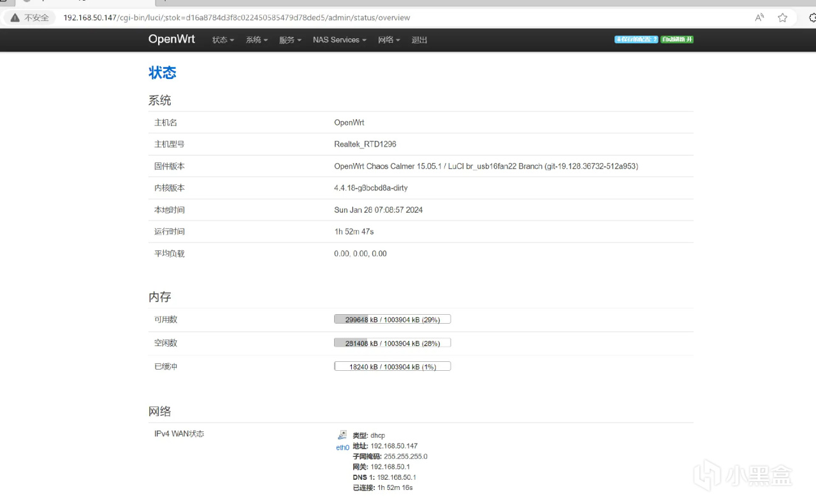Click the 可用数 memory label
The image size is (816, 504).
[166, 319]
